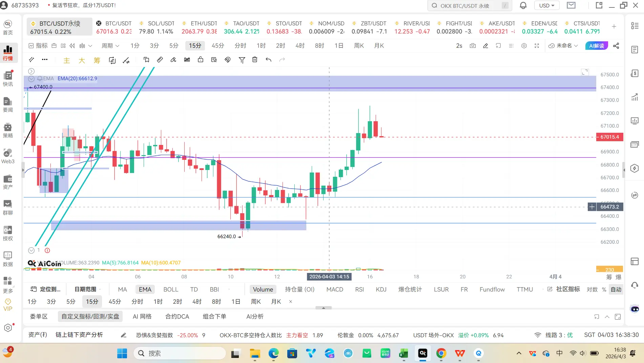Click the filter funnel icon
This screenshot has width=644, height=363.
coord(242,60)
